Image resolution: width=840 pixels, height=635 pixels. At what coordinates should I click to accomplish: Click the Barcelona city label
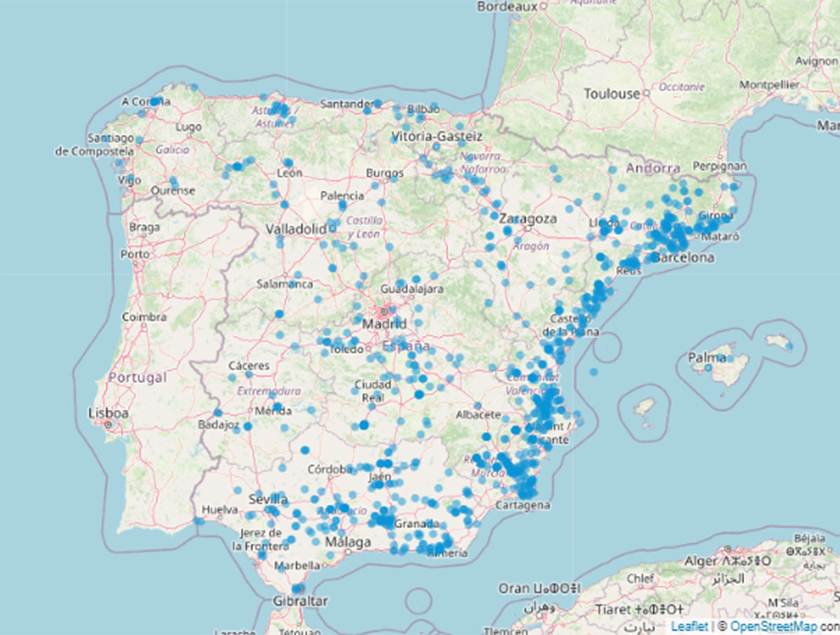tap(683, 258)
